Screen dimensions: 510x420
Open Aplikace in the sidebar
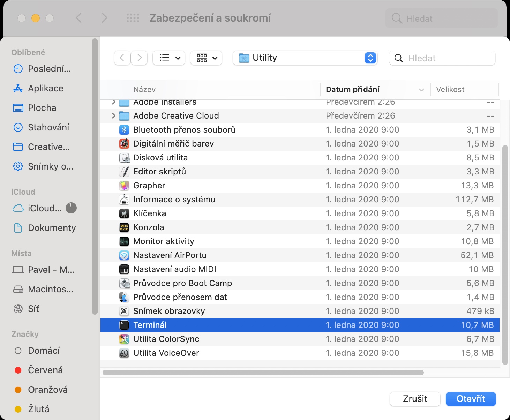pos(45,88)
